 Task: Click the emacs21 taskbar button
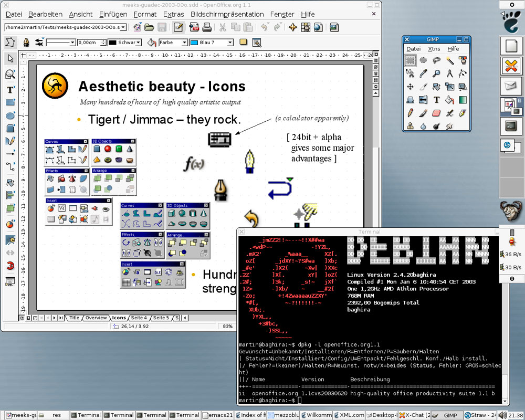pos(217,415)
